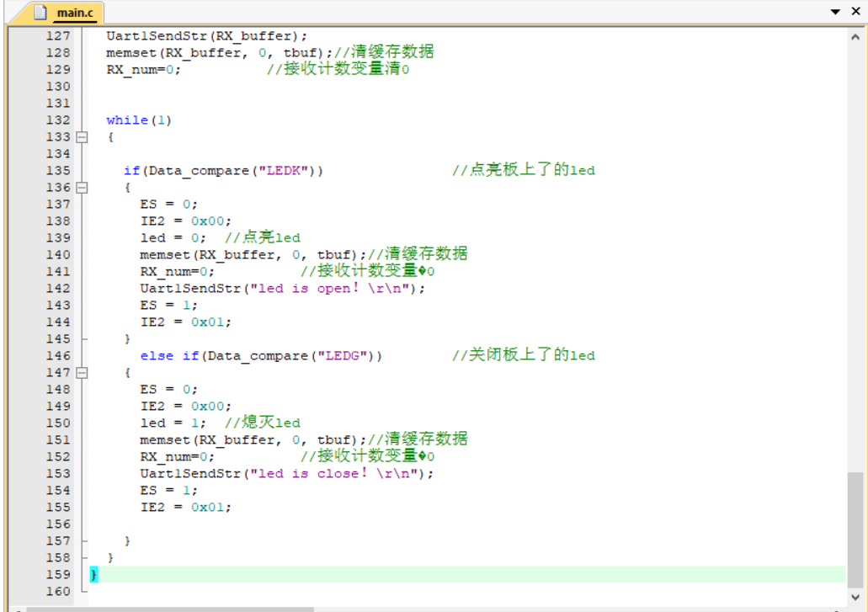
Task: Click the comment '//关闭板上了的led'
Action: [523, 354]
